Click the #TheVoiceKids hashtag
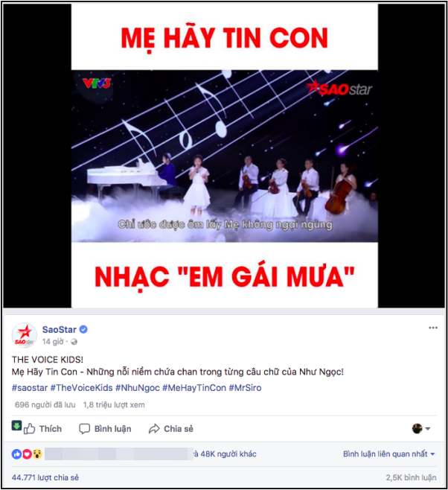448x490 pixels. coord(81,388)
